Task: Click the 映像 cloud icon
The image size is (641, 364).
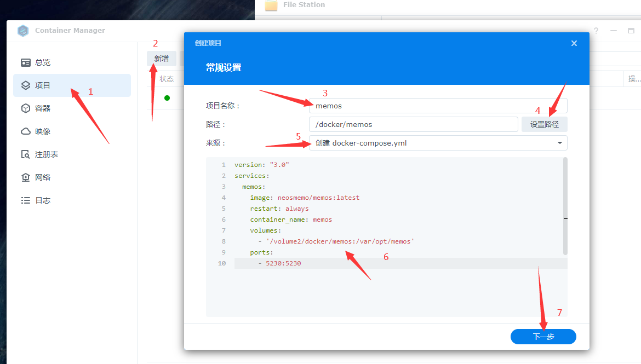Action: (x=26, y=131)
